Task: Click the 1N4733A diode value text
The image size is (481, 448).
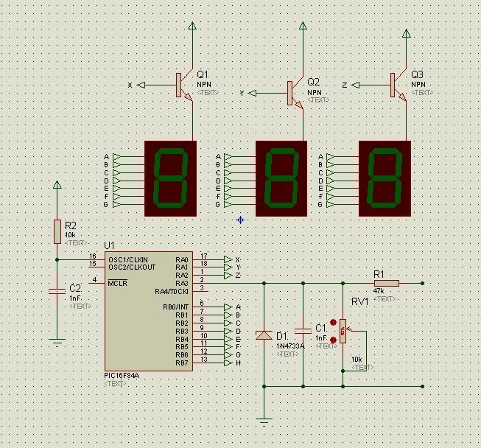Action: tap(290, 346)
